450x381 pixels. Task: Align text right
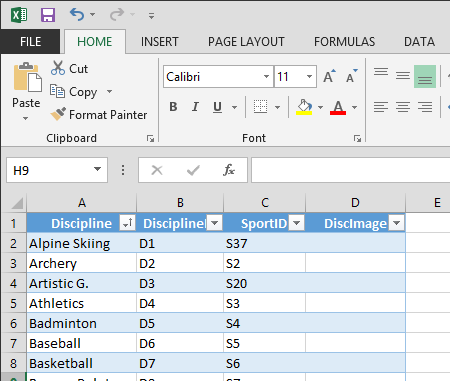pyautogui.click(x=425, y=107)
